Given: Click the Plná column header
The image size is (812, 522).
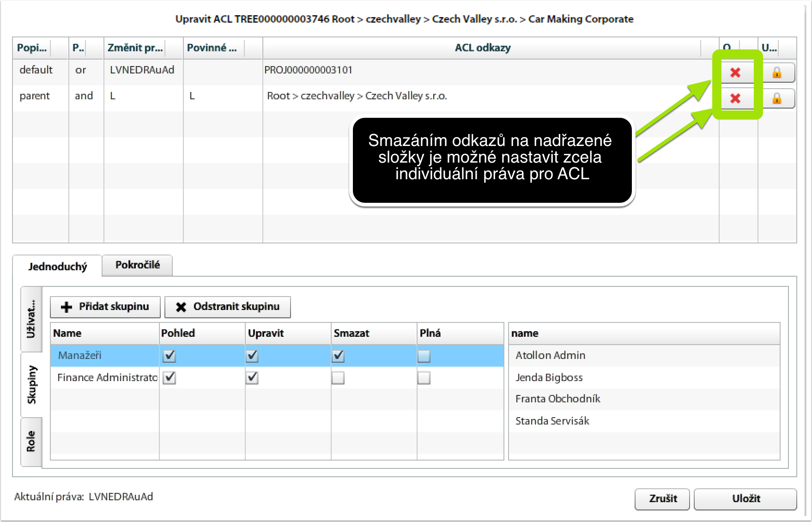Looking at the screenshot, I should [460, 334].
